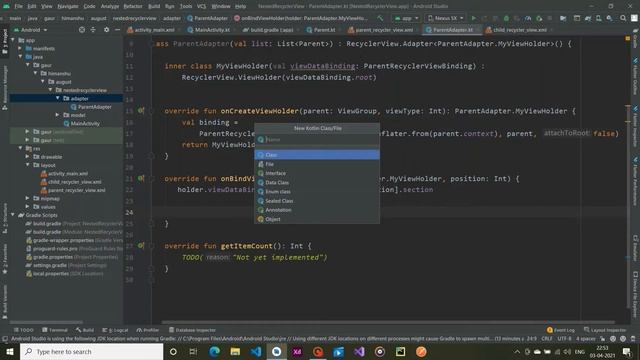Click the Name field in New Kotlin popup

click(x=317, y=140)
